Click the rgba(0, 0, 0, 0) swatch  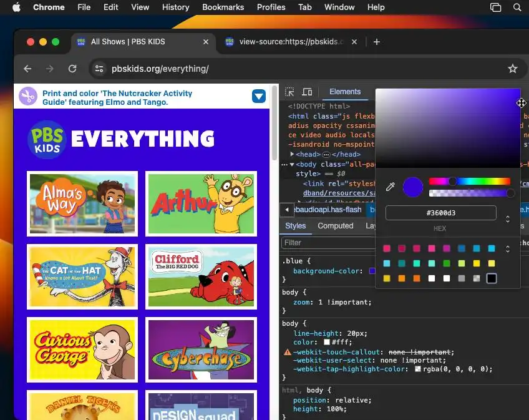point(418,369)
